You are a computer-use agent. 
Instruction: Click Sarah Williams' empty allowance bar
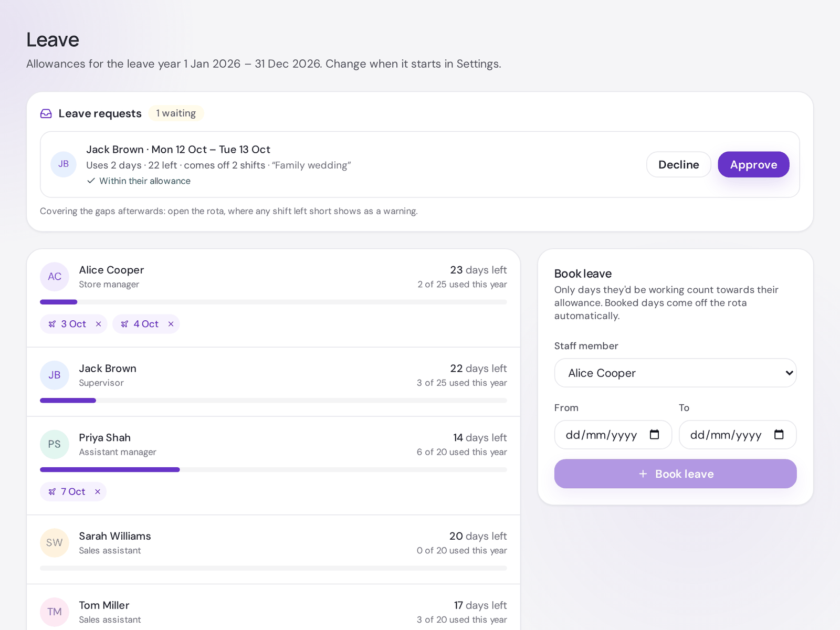(x=274, y=568)
